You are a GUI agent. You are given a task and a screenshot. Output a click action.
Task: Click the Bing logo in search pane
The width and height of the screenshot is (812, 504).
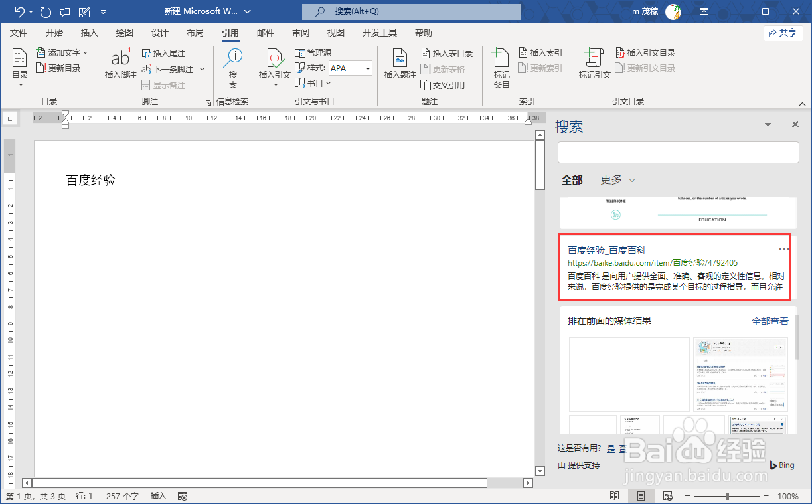pos(782,465)
